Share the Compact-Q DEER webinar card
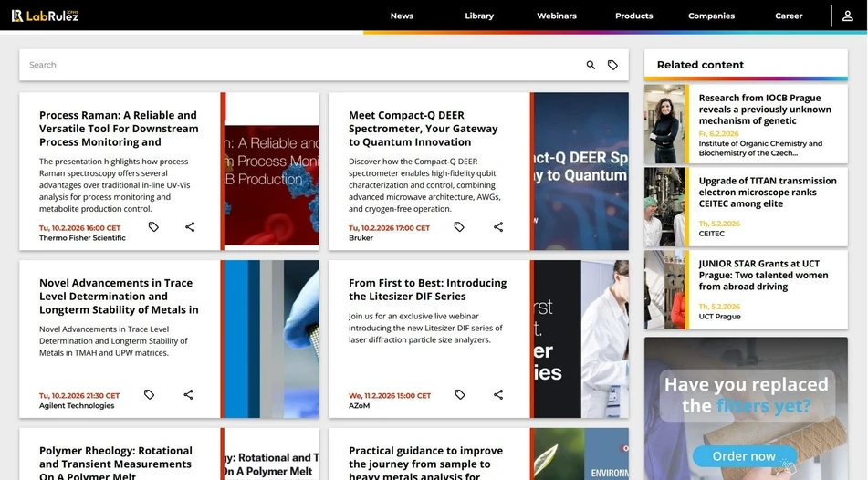 [x=498, y=227]
